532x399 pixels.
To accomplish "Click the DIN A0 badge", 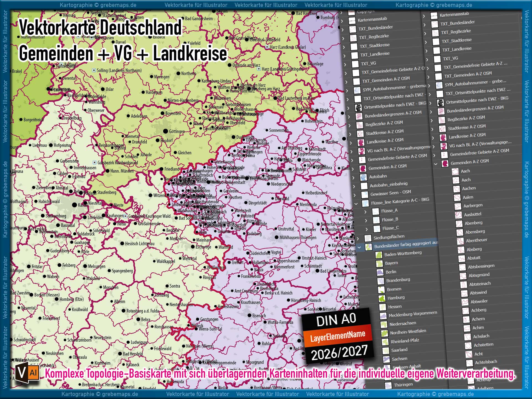I will tap(336, 319).
